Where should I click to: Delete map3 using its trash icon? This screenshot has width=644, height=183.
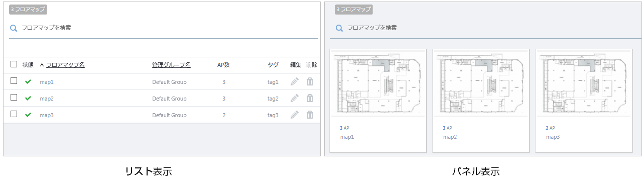(x=310, y=115)
